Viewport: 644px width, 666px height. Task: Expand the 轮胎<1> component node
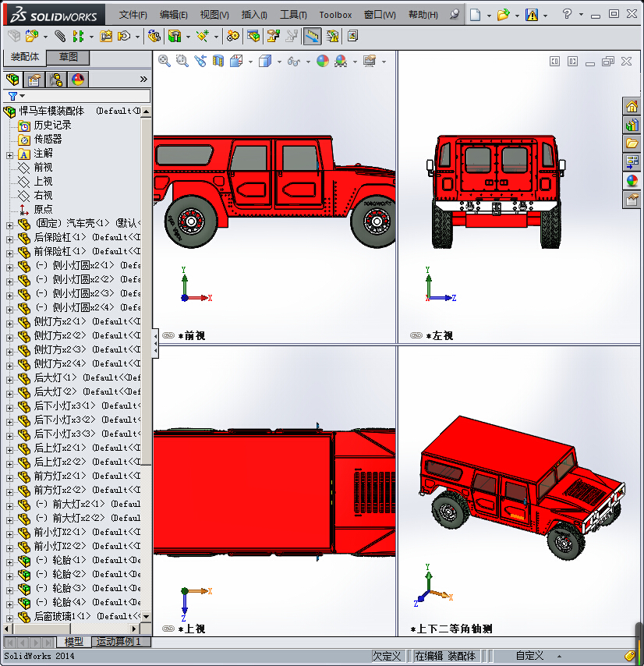[9, 562]
